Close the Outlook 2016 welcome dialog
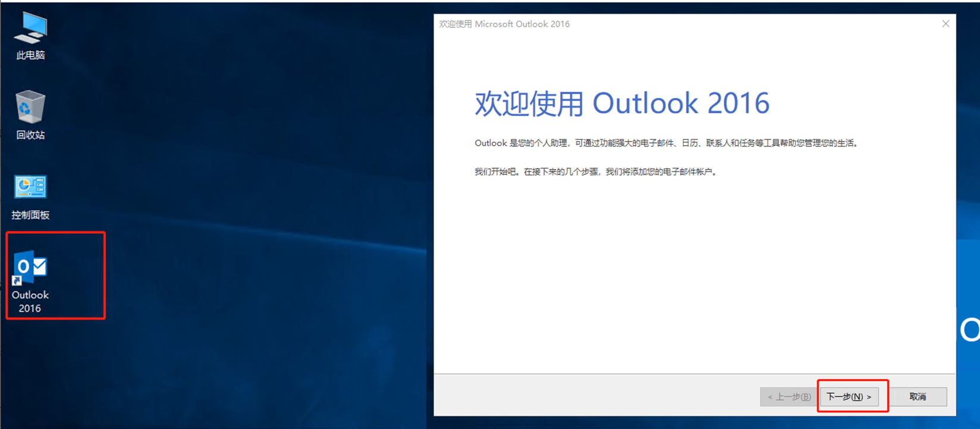The image size is (980, 429). (x=946, y=24)
